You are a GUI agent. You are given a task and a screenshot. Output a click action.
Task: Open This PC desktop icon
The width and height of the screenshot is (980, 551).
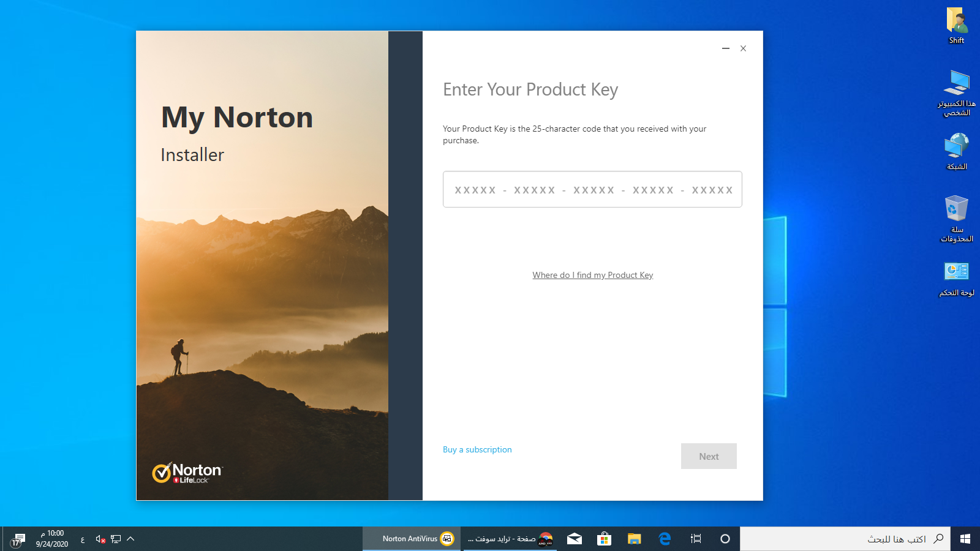(957, 93)
